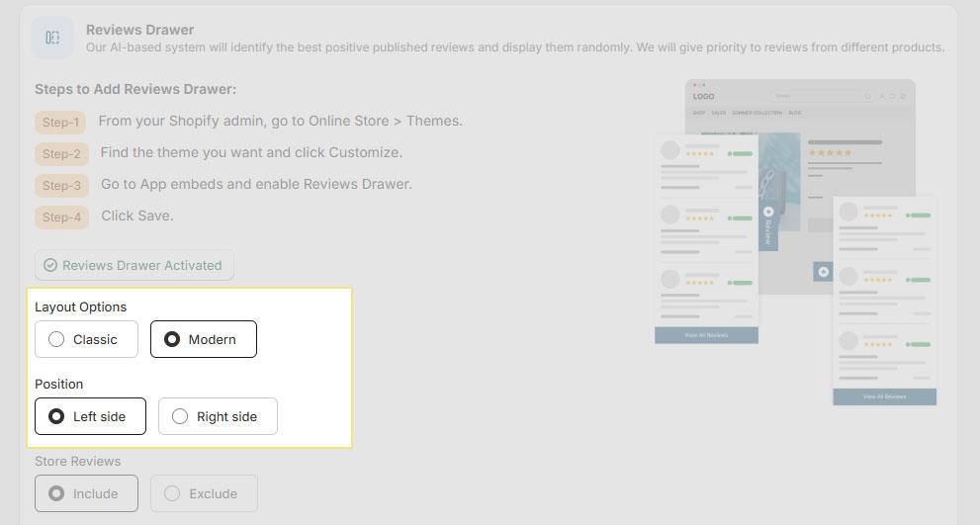Click the Reviews Drawer heading
Viewport: 980px width, 525px height.
pos(140,30)
